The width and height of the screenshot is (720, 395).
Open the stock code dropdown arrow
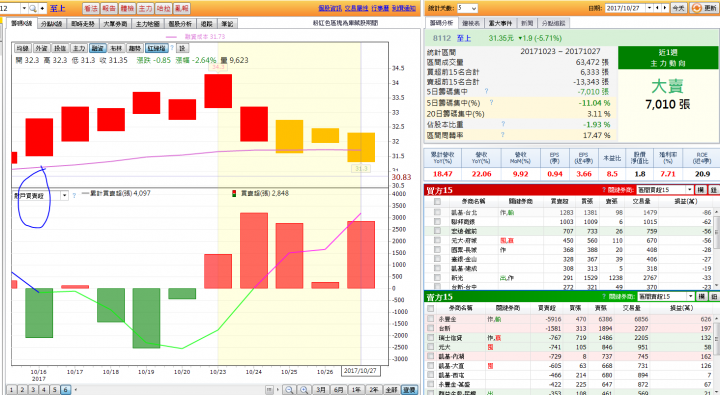click(24, 8)
